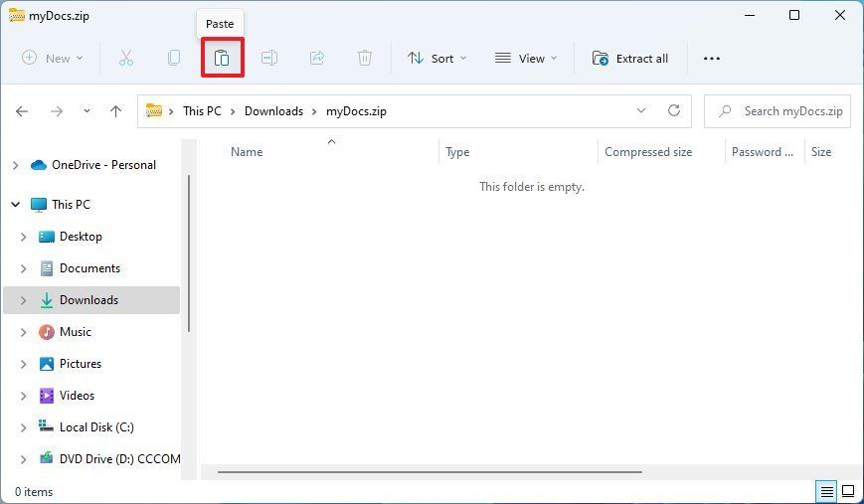864x504 pixels.
Task: Expand the DVD Drive (D:) node
Action: pos(23,459)
